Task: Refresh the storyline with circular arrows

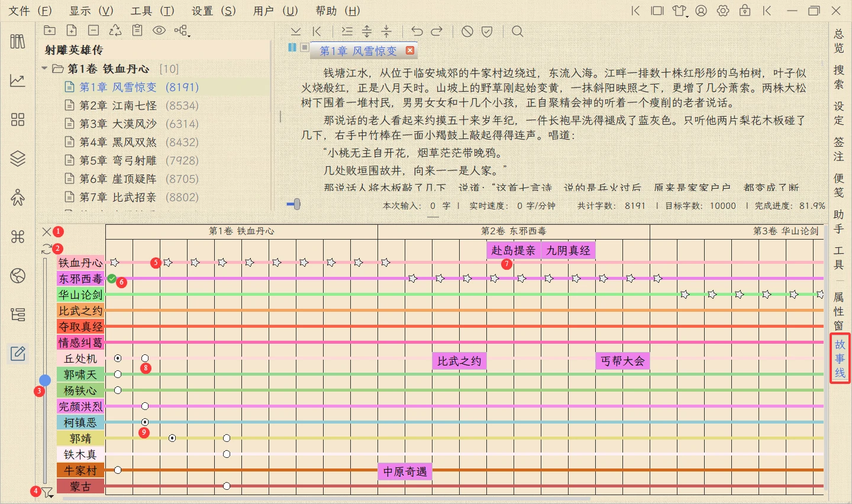Action: 47,249
